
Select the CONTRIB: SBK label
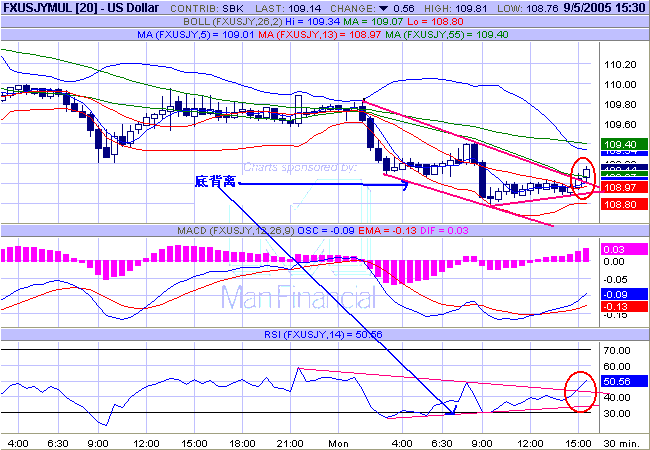[207, 8]
